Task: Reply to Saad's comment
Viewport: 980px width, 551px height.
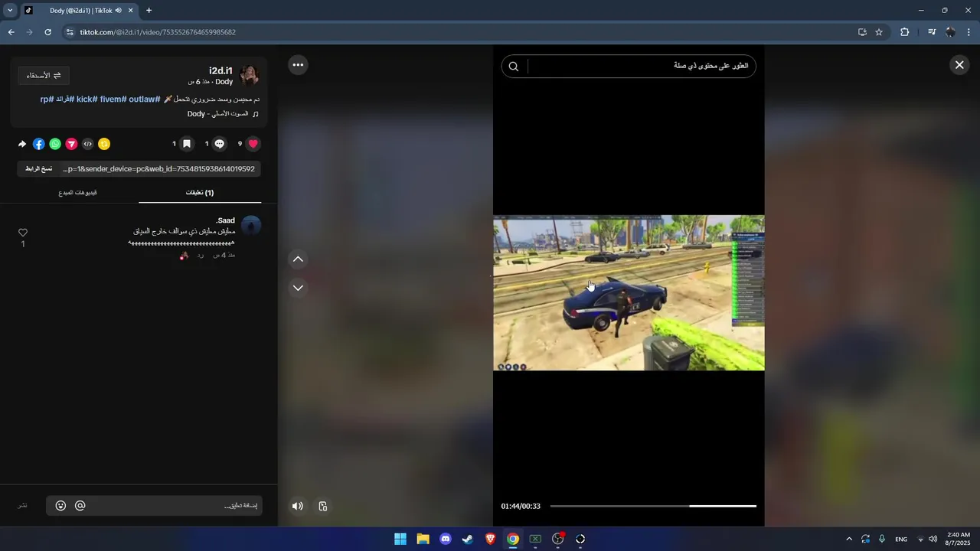Action: [x=201, y=255]
